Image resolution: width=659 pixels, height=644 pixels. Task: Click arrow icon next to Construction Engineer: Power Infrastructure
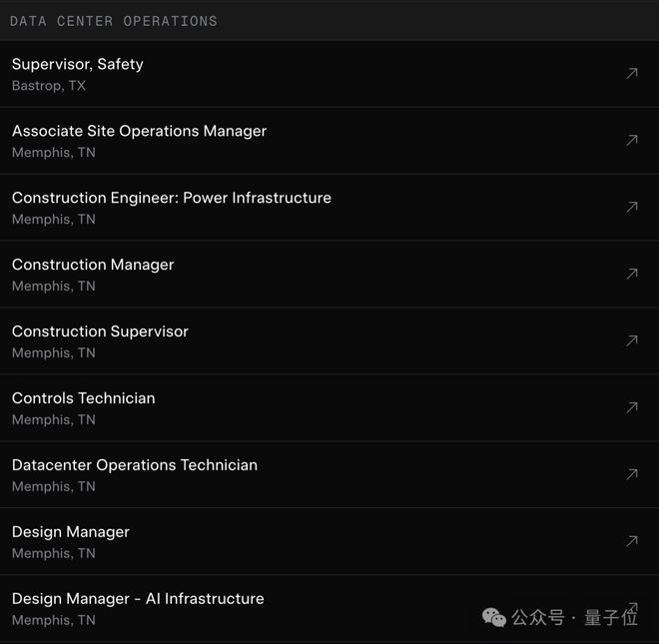[631, 208]
